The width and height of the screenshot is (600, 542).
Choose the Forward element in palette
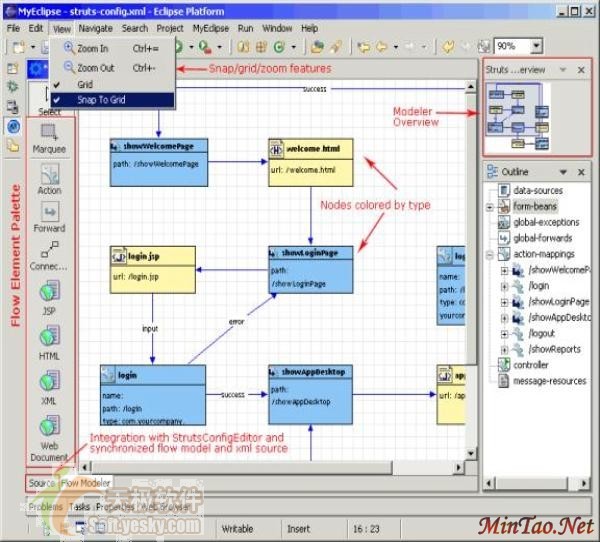[x=49, y=217]
